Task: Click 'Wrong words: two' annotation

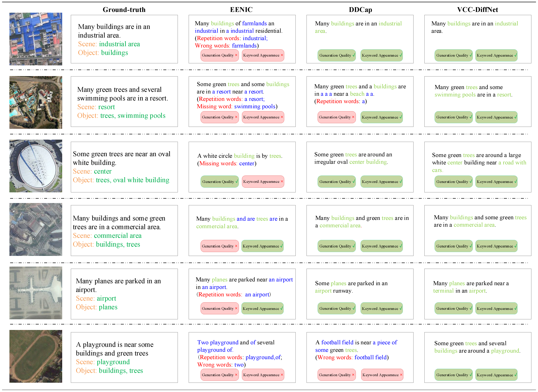Action: (221, 365)
